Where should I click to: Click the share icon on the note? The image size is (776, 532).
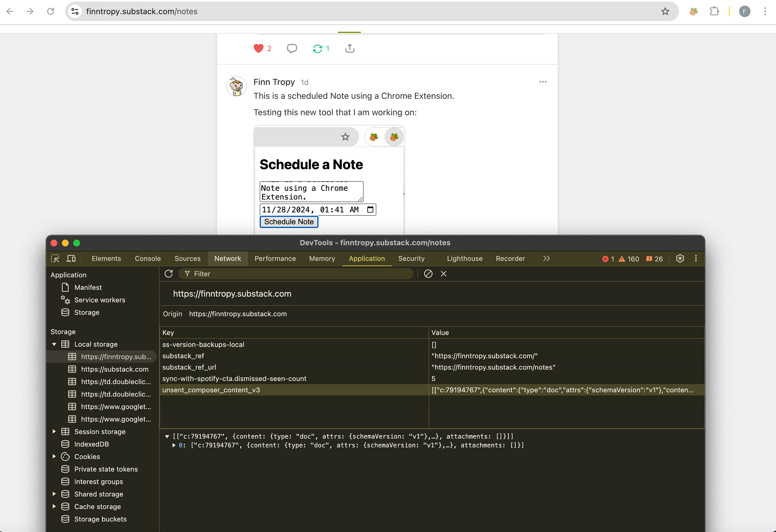(x=350, y=48)
